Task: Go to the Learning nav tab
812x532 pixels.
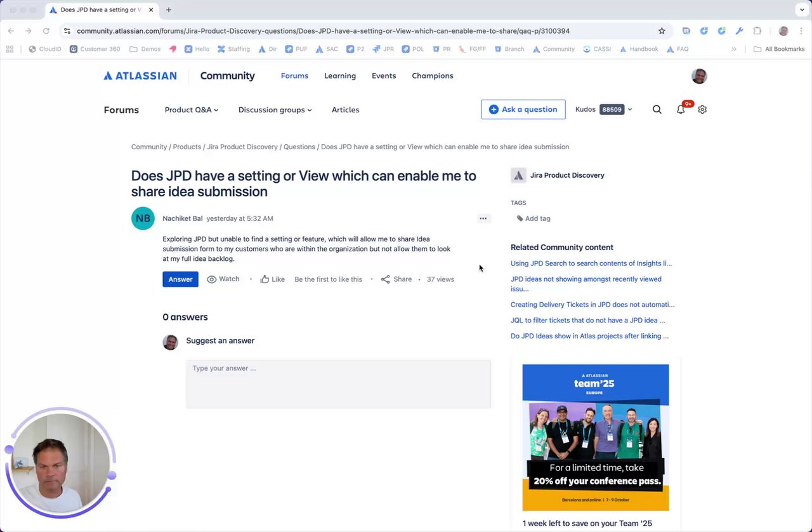Action: click(x=340, y=76)
